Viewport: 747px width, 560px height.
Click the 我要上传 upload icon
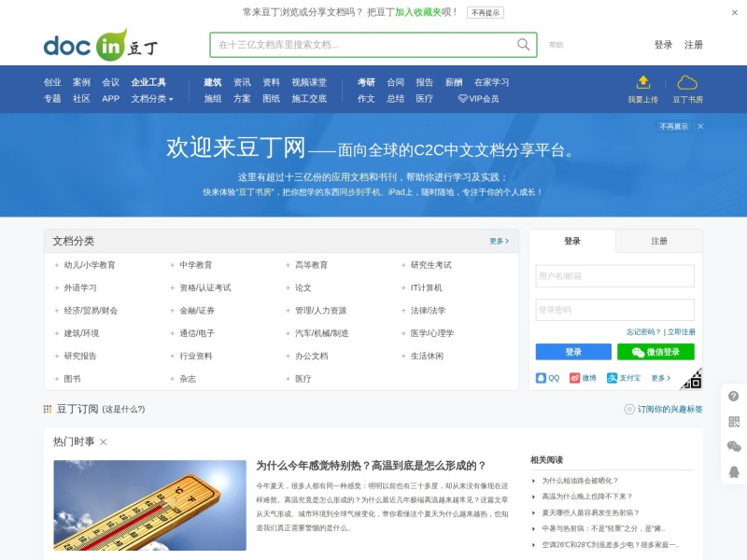pyautogui.click(x=643, y=82)
